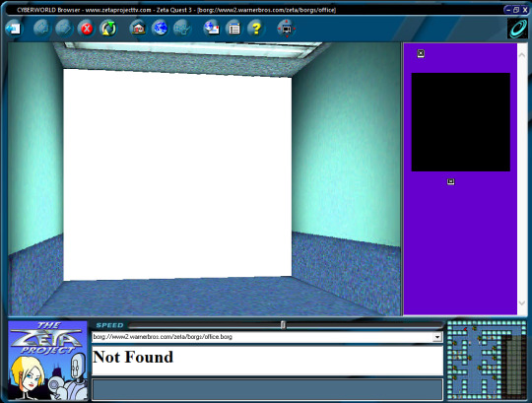Click the maze minimap
This screenshot has width=532, height=403.
[487, 361]
